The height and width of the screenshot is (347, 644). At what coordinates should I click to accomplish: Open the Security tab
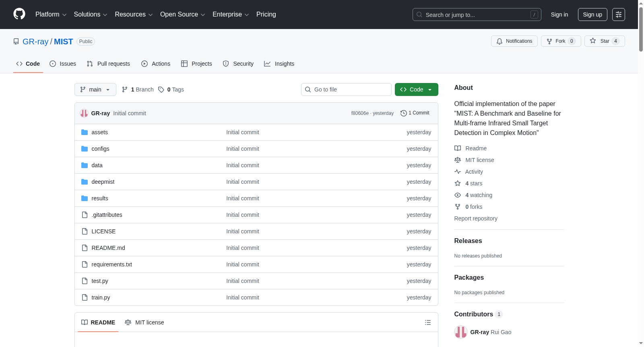tap(238, 64)
